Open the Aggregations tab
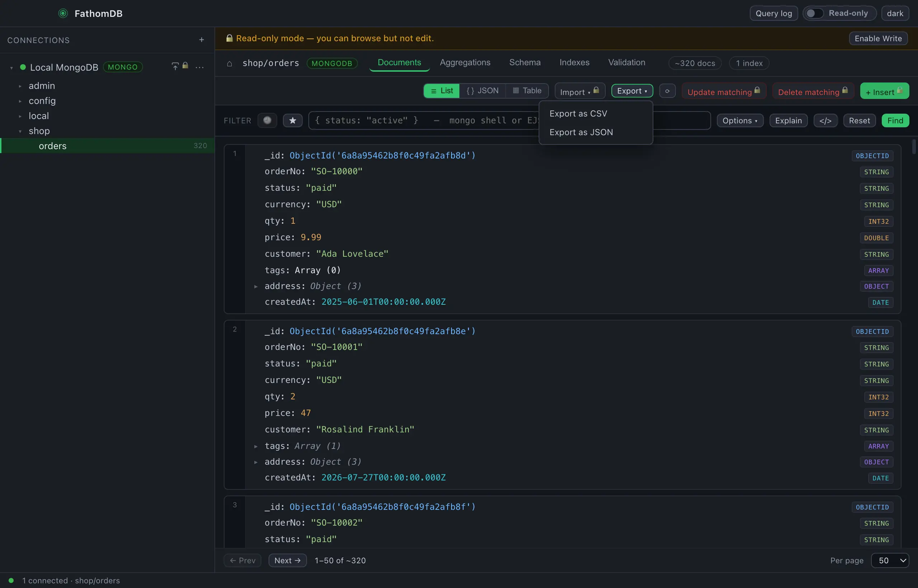 465,63
